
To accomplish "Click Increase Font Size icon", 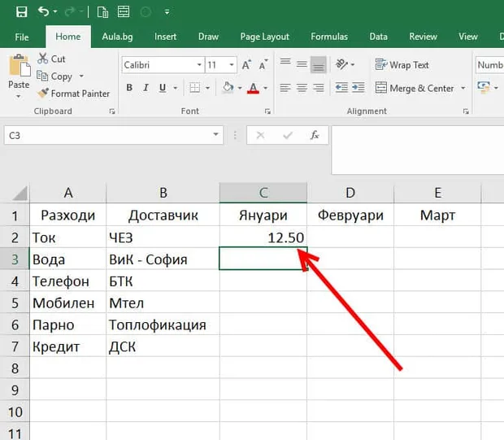I will click(x=246, y=65).
